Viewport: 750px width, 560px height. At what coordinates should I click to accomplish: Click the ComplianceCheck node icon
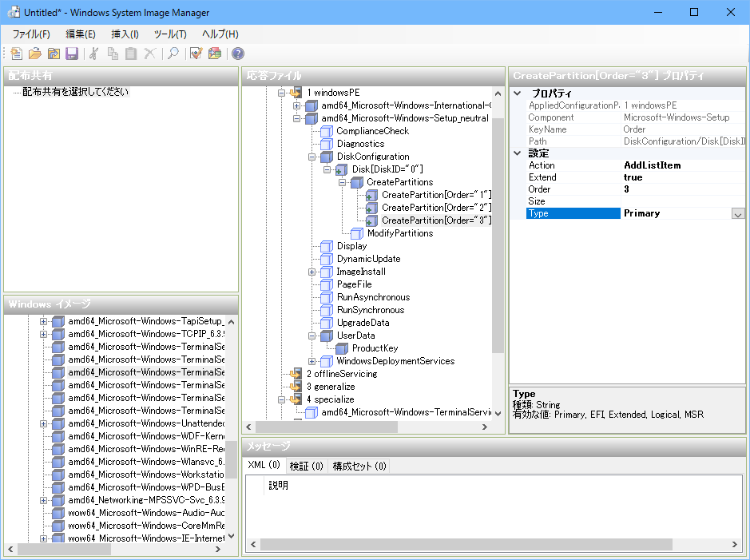point(327,131)
